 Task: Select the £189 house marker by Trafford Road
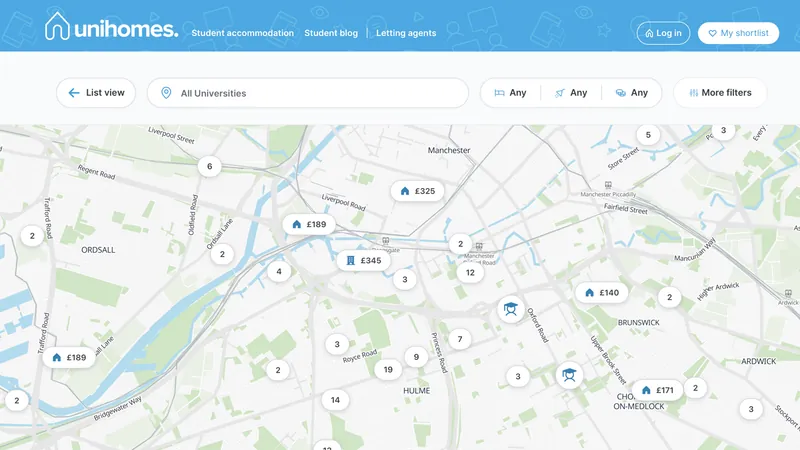point(69,357)
